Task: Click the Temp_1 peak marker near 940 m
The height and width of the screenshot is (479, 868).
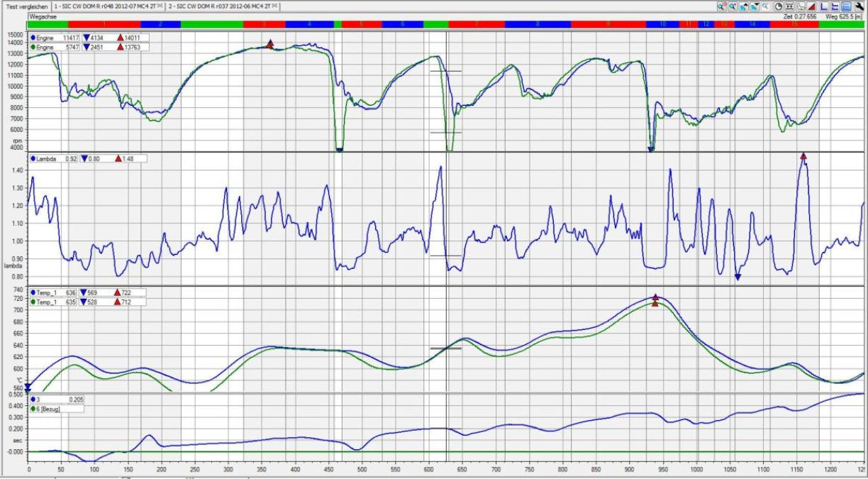Action: tap(655, 297)
